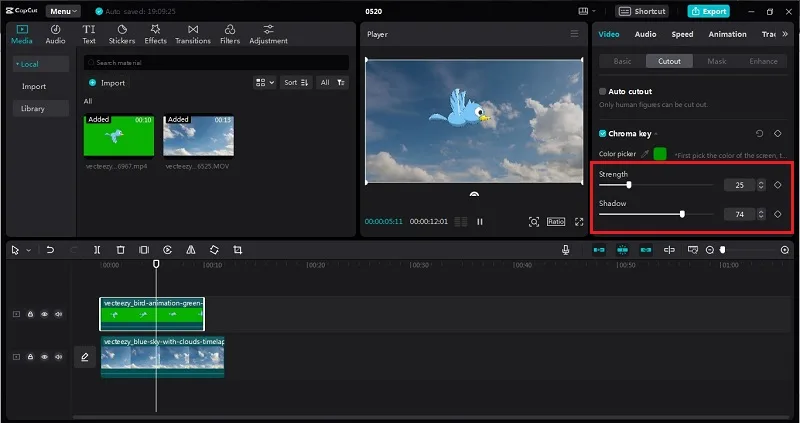800x423 pixels.
Task: Expand more property tabs
Action: [x=785, y=34]
